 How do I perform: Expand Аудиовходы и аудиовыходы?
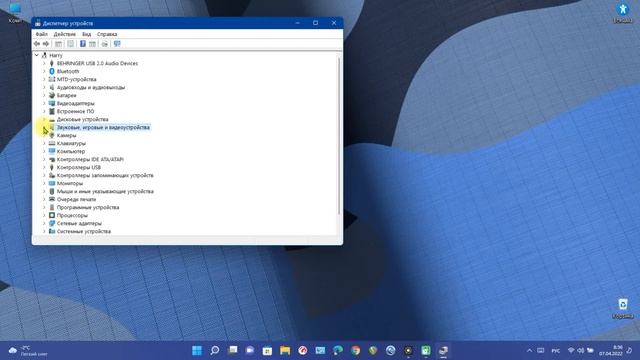coord(44,87)
